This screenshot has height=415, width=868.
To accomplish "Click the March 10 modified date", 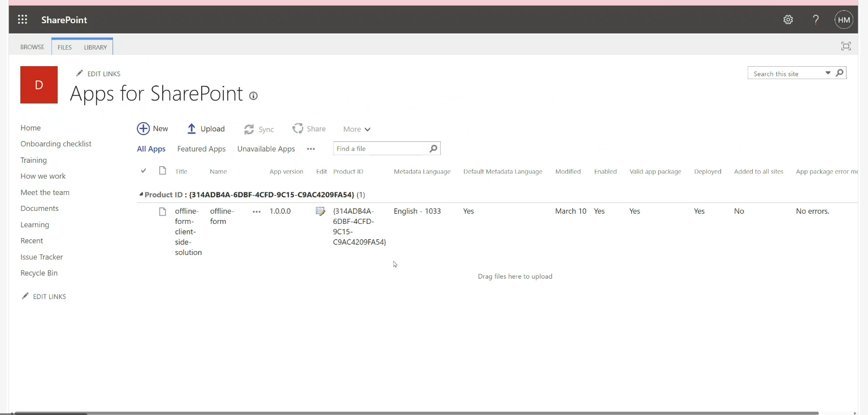I will (571, 211).
